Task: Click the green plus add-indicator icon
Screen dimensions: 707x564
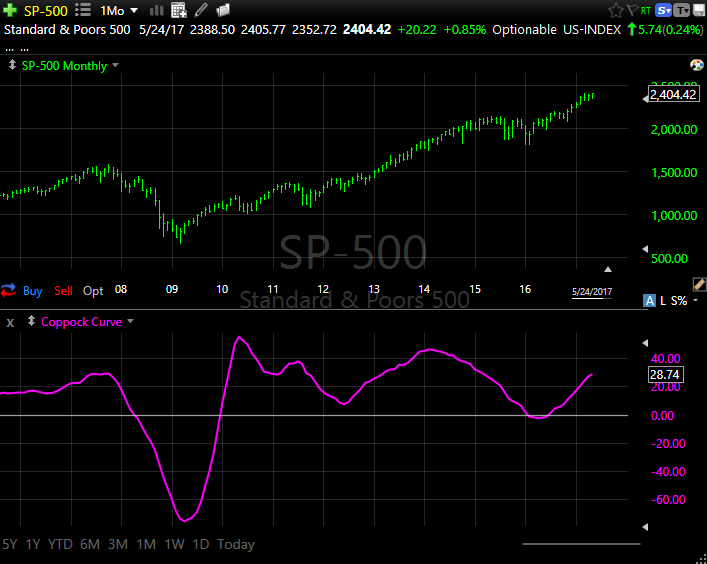Action: [x=10, y=10]
